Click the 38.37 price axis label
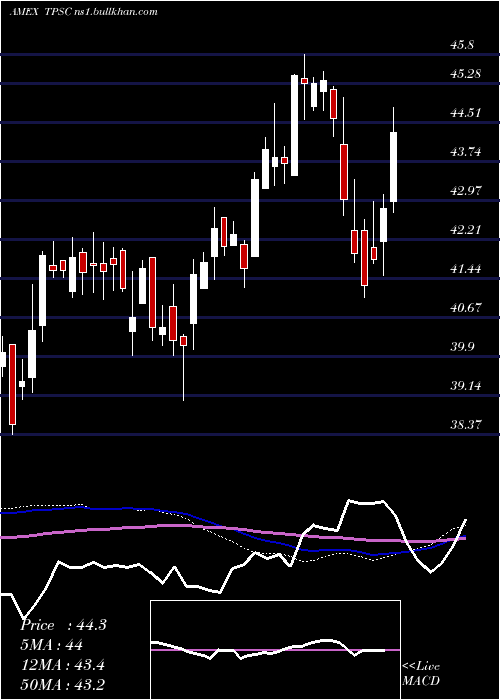This screenshot has width=500, height=700. point(466,425)
